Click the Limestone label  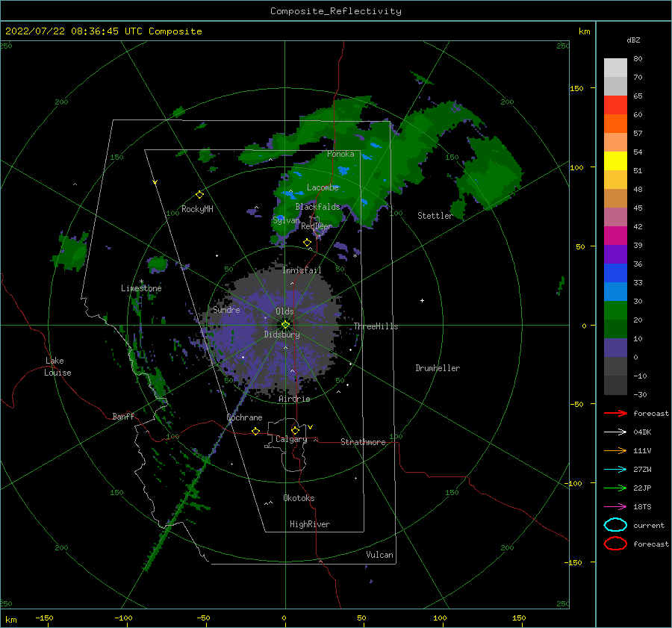point(141,288)
